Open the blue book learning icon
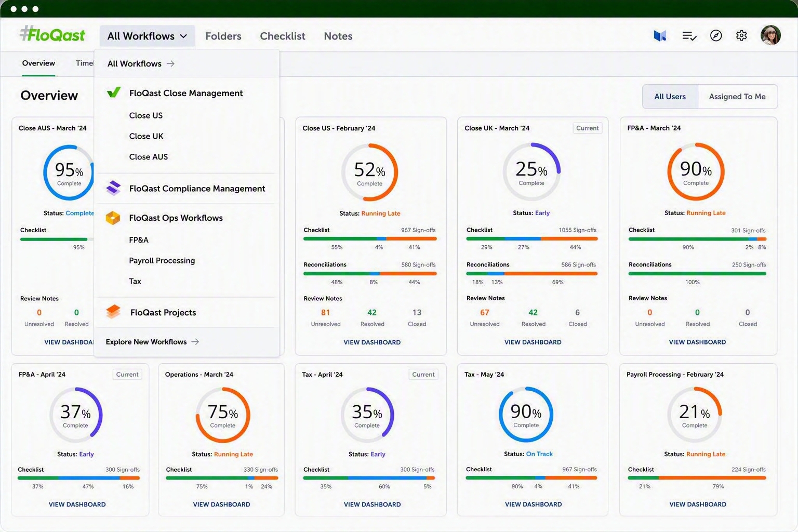The width and height of the screenshot is (798, 532). (x=660, y=36)
